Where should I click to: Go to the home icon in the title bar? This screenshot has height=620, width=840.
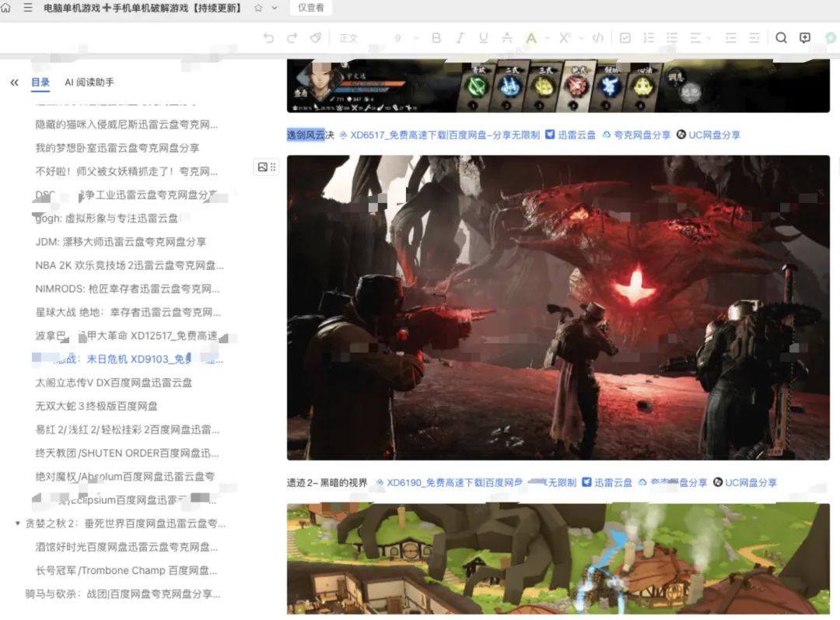(6, 8)
